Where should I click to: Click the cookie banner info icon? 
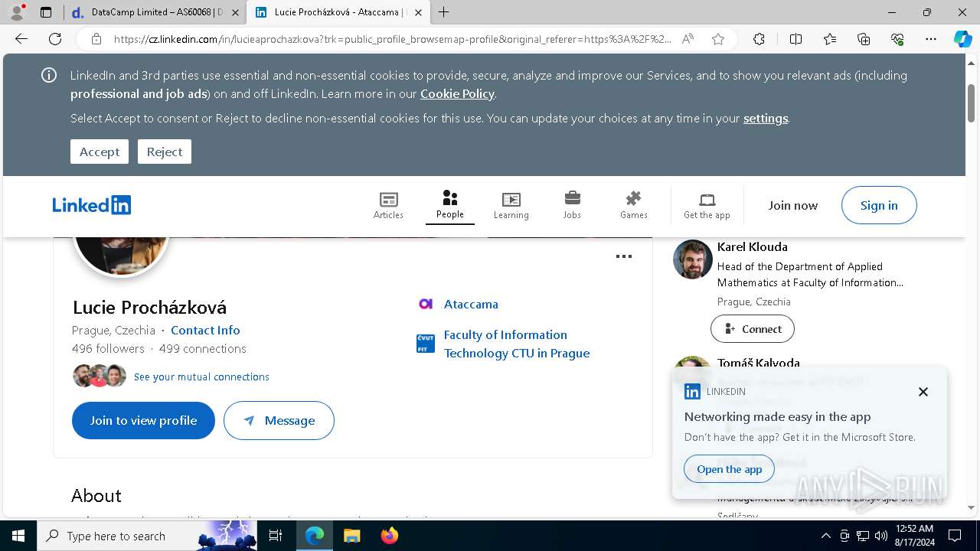pyautogui.click(x=49, y=75)
